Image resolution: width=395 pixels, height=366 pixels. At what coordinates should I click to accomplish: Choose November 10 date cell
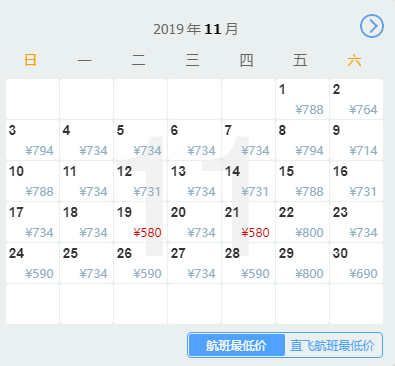32,181
